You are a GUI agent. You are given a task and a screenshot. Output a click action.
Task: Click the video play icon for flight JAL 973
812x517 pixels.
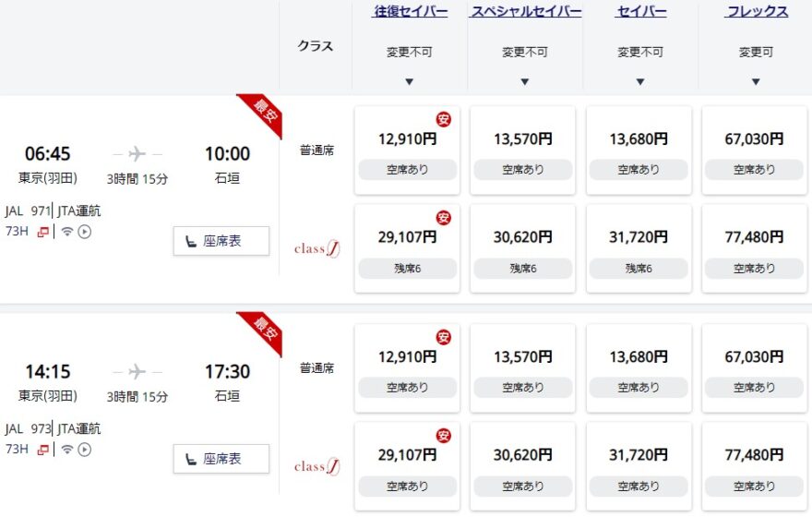pos(84,450)
